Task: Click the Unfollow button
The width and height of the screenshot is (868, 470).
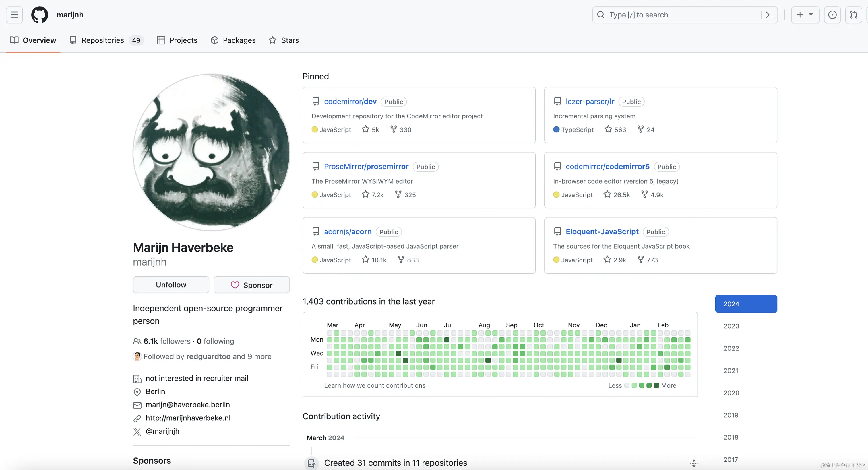Action: click(171, 285)
